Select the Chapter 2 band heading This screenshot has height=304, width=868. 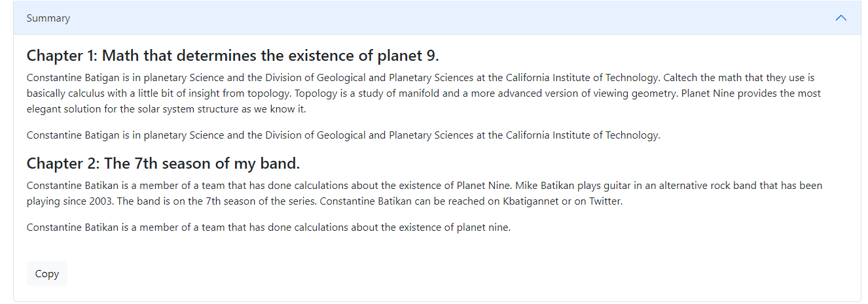tap(163, 163)
